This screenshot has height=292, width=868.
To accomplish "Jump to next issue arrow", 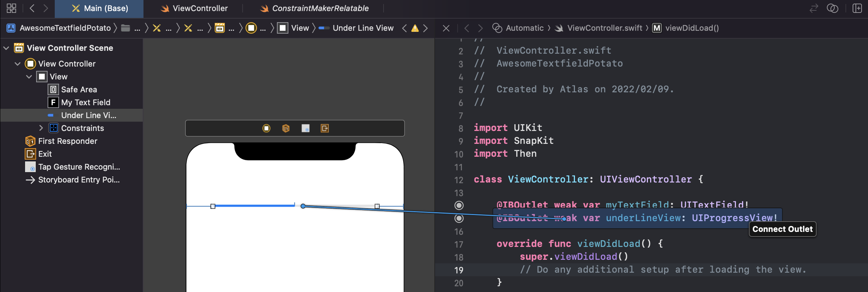I will (x=425, y=28).
